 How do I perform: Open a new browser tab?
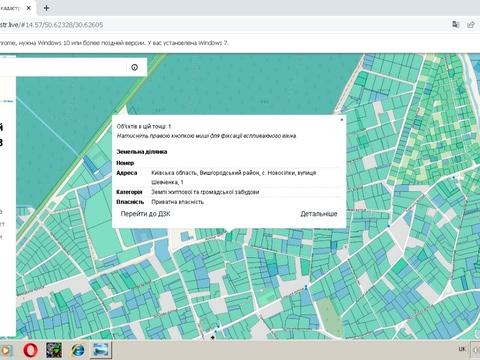(x=46, y=8)
